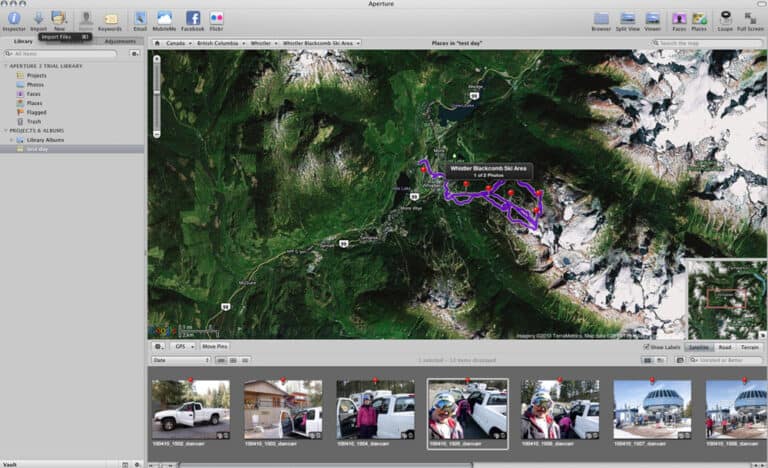The height and width of the screenshot is (468, 768).
Task: Select the highlighted goggles selfie thumbnail
Action: click(468, 409)
